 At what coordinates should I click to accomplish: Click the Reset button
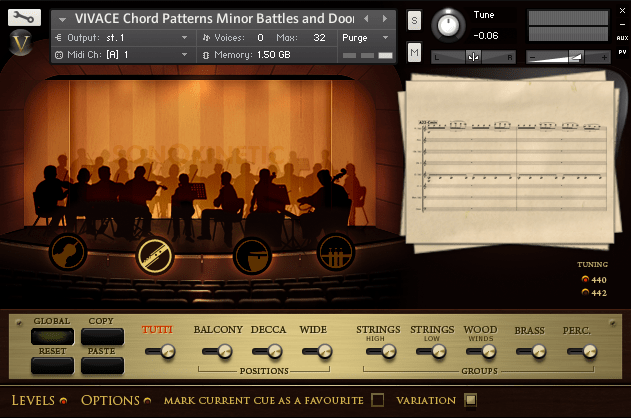pos(52,366)
